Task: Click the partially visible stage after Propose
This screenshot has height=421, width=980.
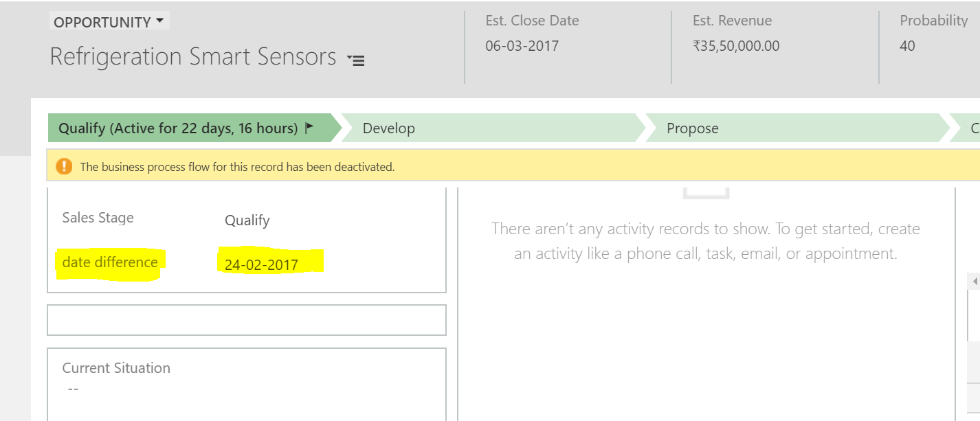Action: (x=970, y=128)
